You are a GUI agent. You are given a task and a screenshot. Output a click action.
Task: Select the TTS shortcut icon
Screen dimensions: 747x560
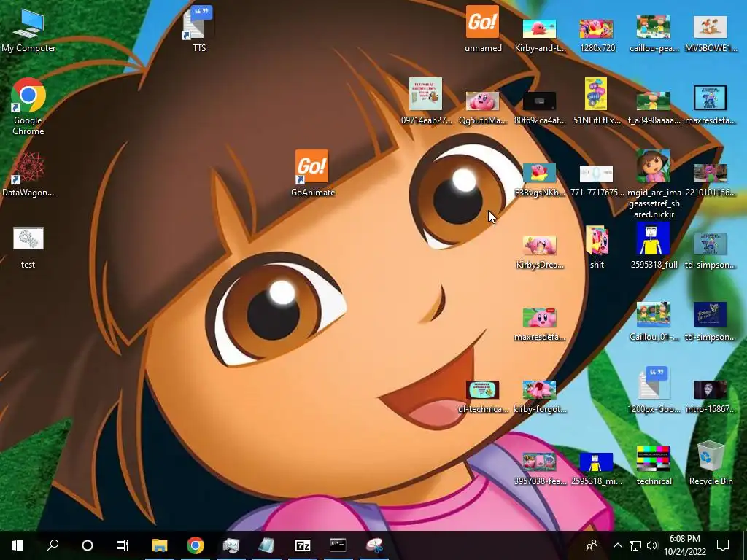199,29
